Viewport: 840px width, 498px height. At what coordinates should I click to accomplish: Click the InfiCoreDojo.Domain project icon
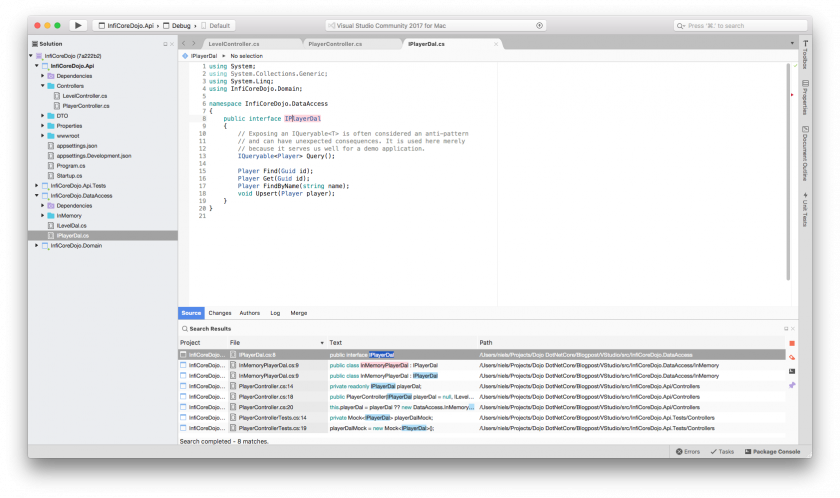click(45, 246)
